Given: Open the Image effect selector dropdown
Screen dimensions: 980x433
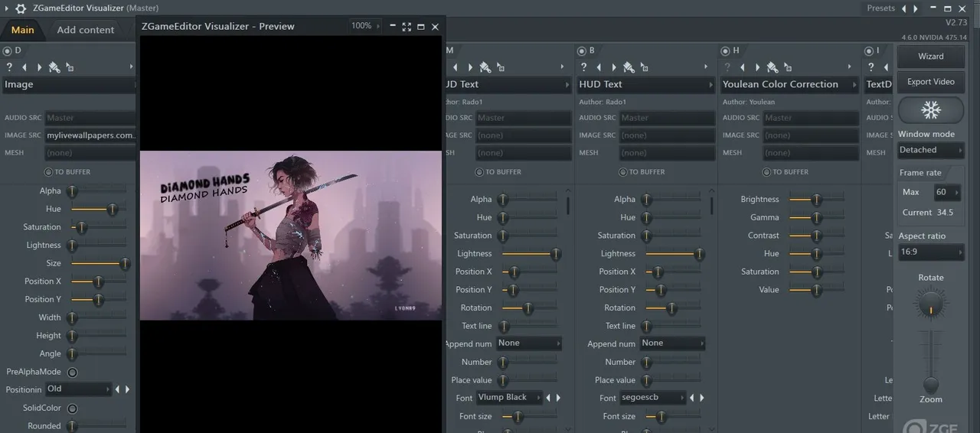Looking at the screenshot, I should (69, 84).
